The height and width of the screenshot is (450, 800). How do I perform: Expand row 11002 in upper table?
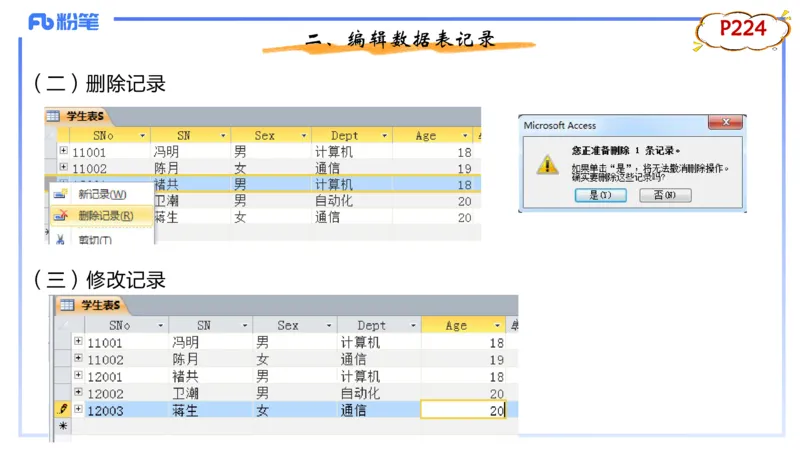63,167
